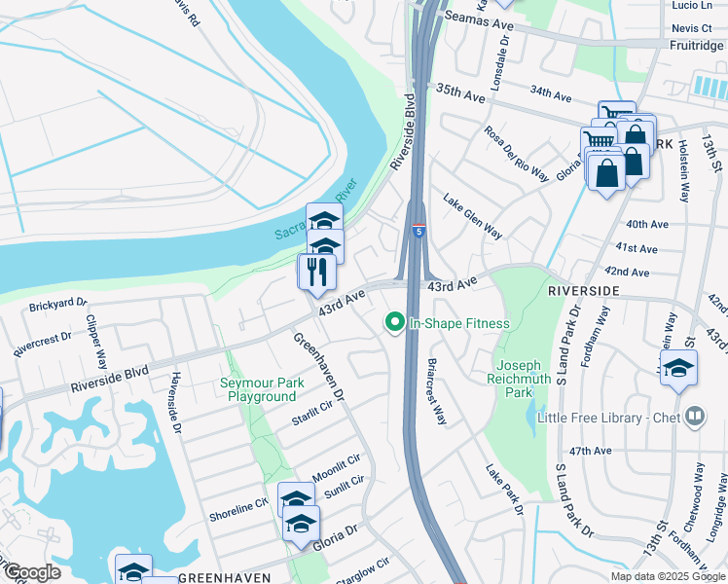Click the Little Free Library - Chet label
Screen dimensions: 728x584
coord(609,418)
